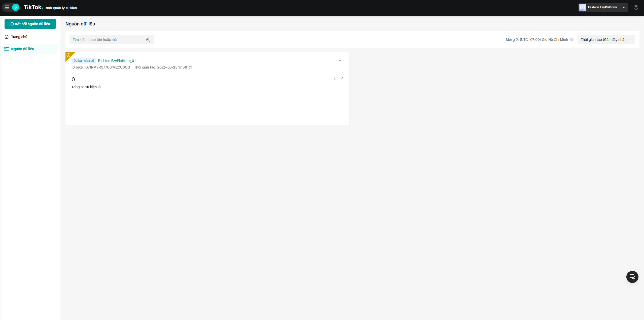Click the Do bạn chia sẻ tag

click(84, 61)
